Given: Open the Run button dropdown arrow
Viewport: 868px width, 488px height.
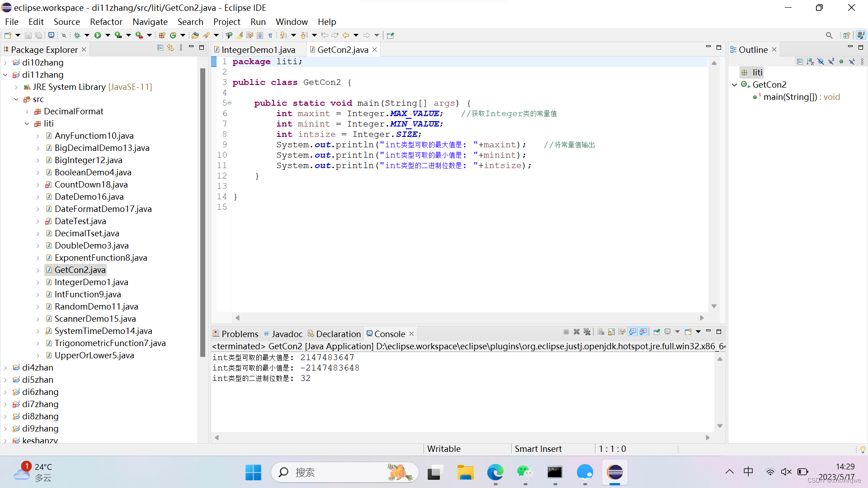Looking at the screenshot, I should 108,35.
